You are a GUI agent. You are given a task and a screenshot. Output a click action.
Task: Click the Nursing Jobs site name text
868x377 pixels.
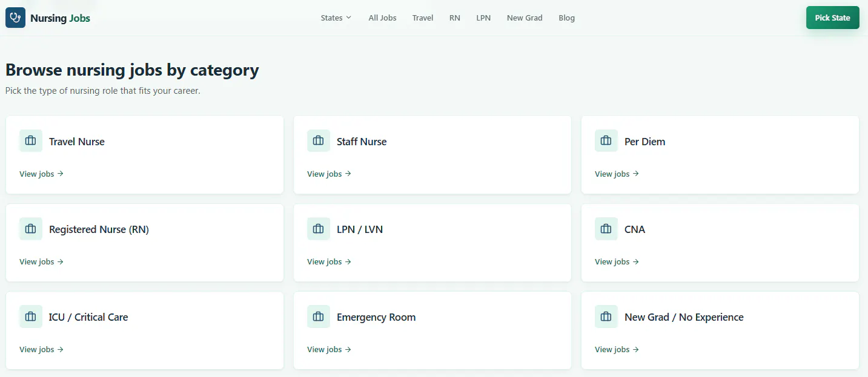pyautogui.click(x=61, y=18)
